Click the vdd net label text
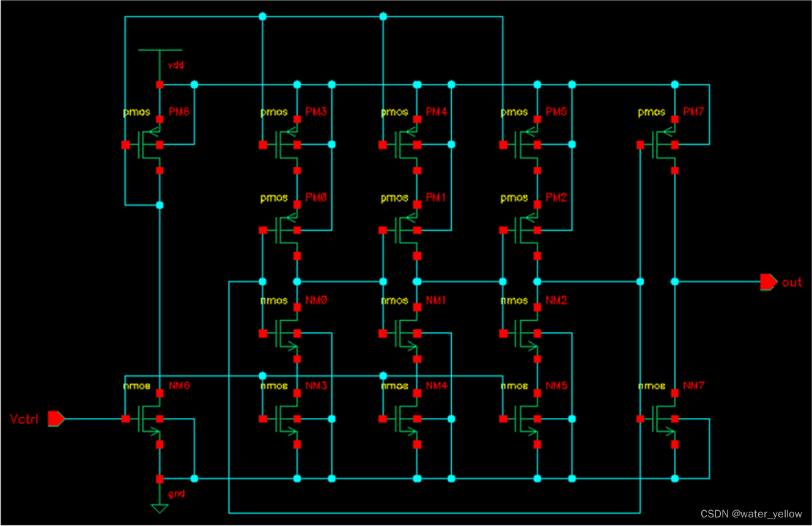 tap(175, 65)
